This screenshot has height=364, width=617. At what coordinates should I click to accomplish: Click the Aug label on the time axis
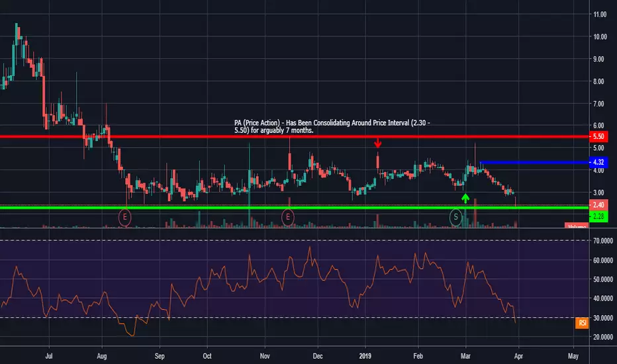click(101, 356)
